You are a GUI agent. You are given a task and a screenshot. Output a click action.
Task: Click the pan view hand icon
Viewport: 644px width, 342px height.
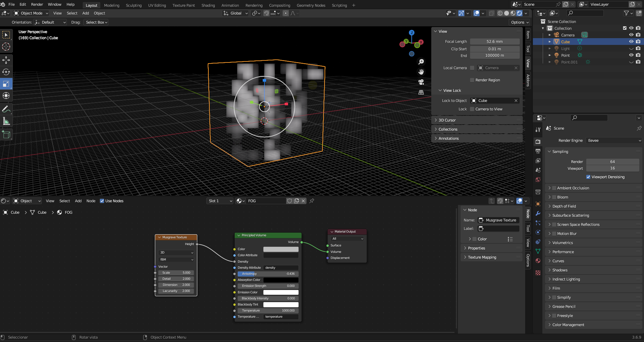click(421, 72)
